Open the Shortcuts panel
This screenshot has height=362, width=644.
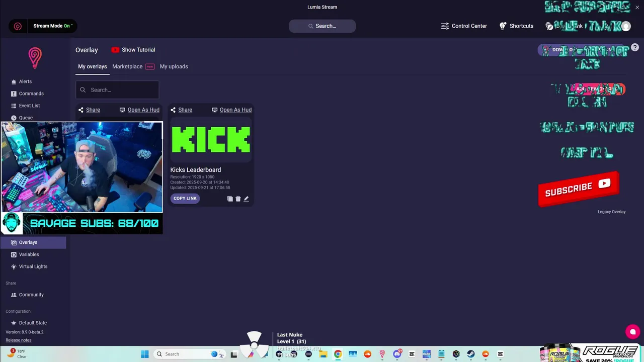click(x=516, y=26)
